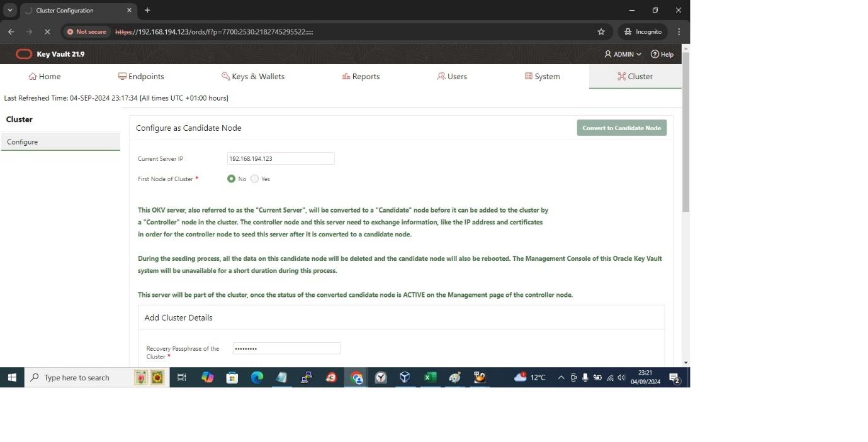Click Convert to Candidate Node button
Screen dimensions: 868x442
(x=621, y=128)
